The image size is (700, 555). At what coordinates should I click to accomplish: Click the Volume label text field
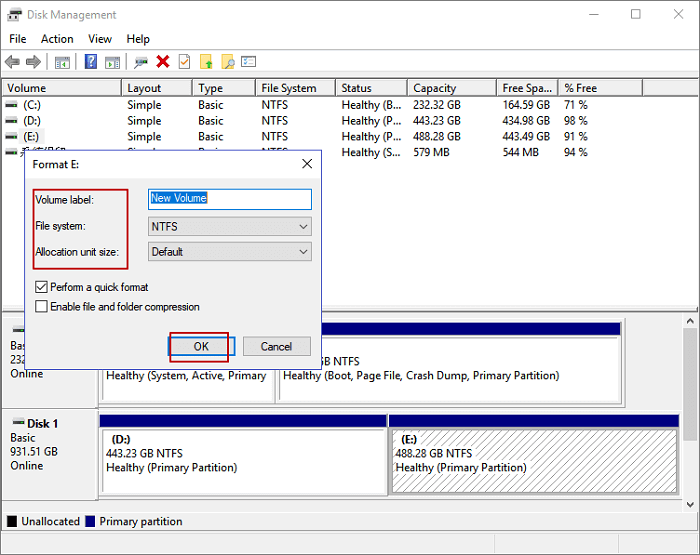point(229,199)
